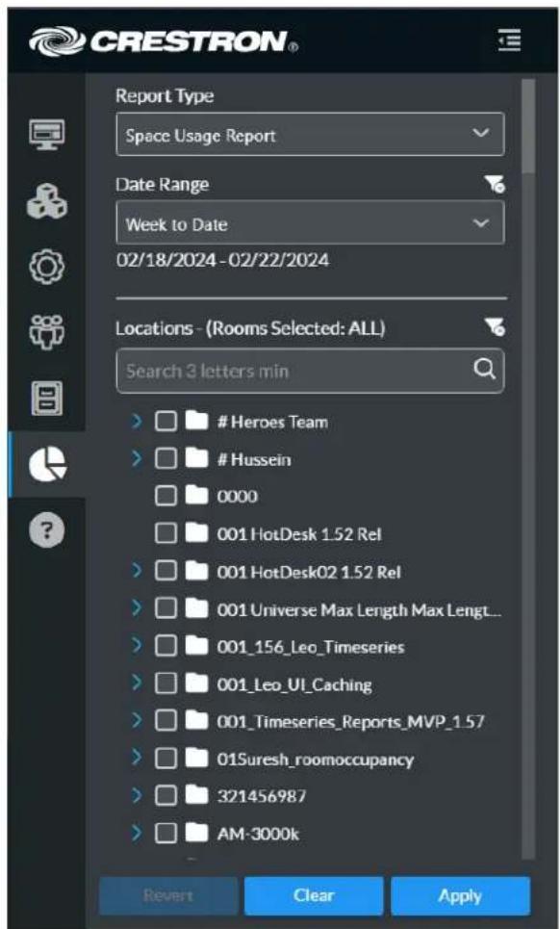Open the display/rooms sidebar icon
Viewport: 560px width, 929px height.
click(x=47, y=135)
